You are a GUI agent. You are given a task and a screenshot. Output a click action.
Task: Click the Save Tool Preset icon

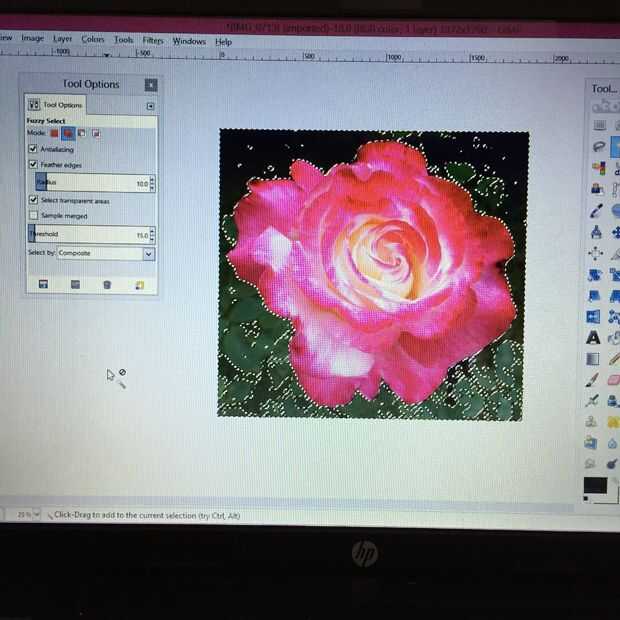pos(43,284)
